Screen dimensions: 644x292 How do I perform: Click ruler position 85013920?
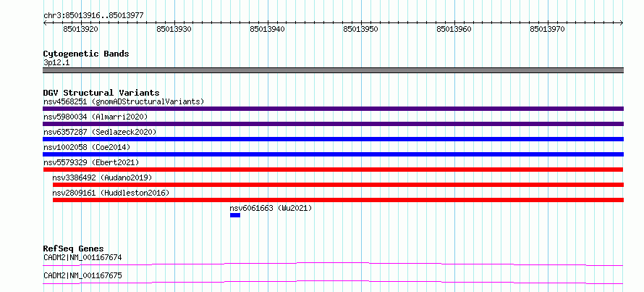coord(81,29)
